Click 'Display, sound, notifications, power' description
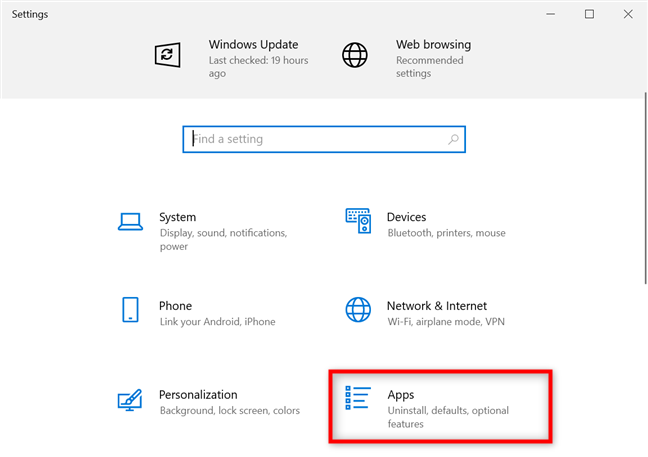The width and height of the screenshot is (648, 457). click(x=223, y=240)
